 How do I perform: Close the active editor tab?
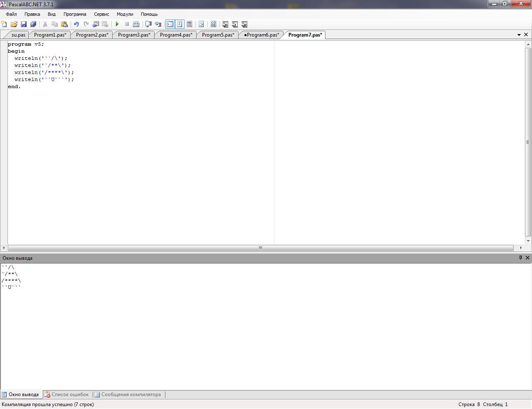(526, 34)
